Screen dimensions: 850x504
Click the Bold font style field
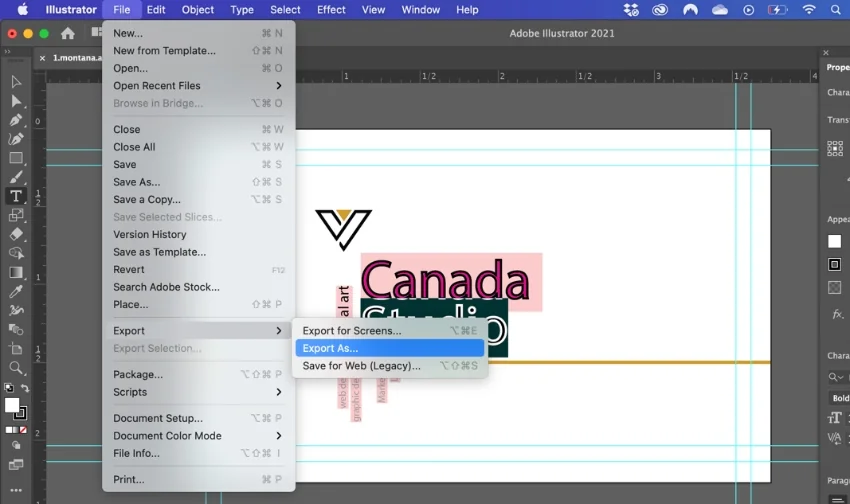point(839,398)
